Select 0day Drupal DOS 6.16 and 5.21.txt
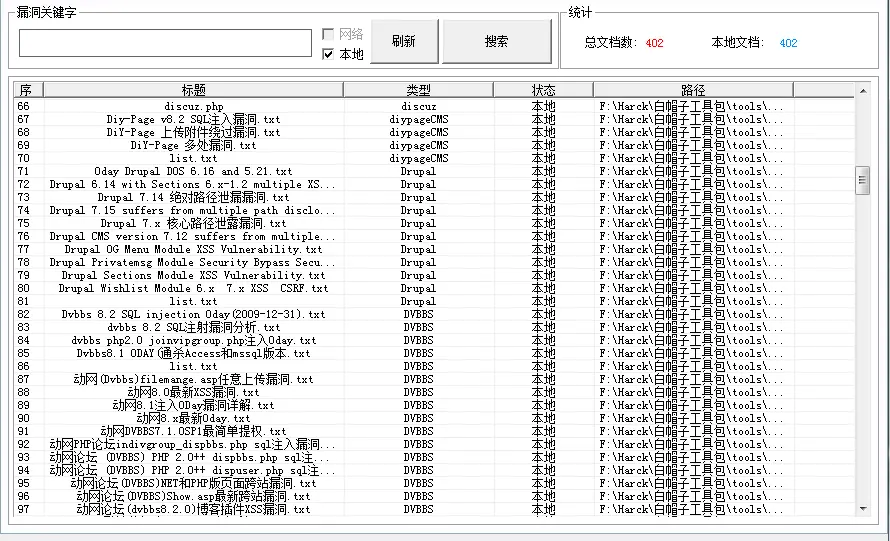 click(x=194, y=171)
